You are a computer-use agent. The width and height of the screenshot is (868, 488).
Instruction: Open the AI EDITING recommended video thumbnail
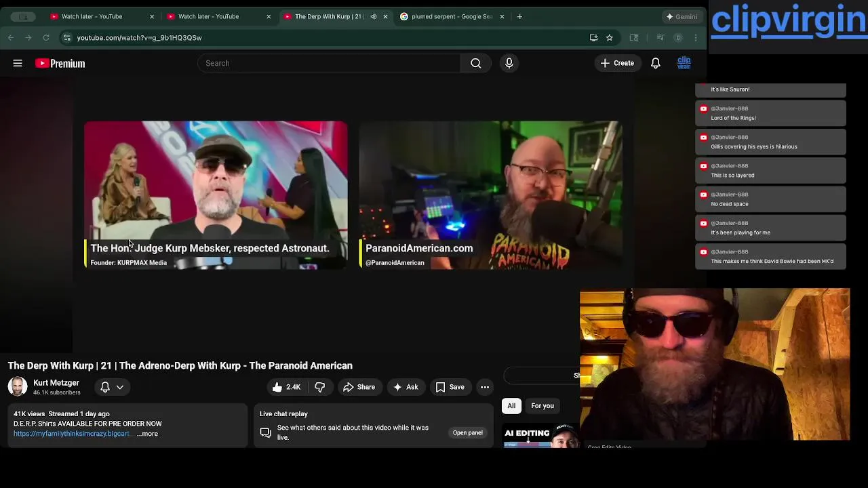(x=540, y=434)
